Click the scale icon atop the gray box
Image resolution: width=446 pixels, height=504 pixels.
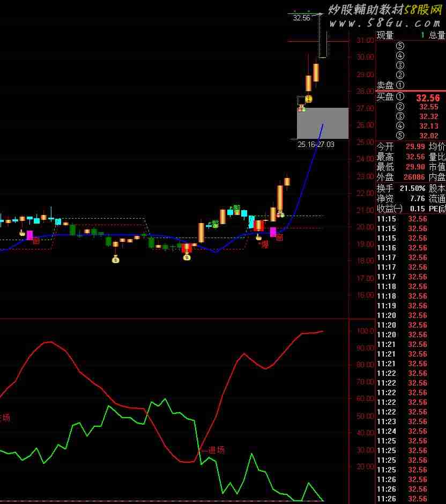(x=302, y=108)
